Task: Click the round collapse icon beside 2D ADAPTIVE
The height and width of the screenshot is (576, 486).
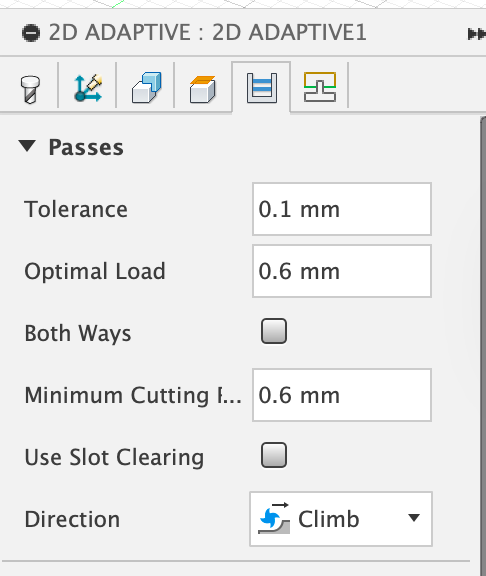Action: pyautogui.click(x=31, y=33)
